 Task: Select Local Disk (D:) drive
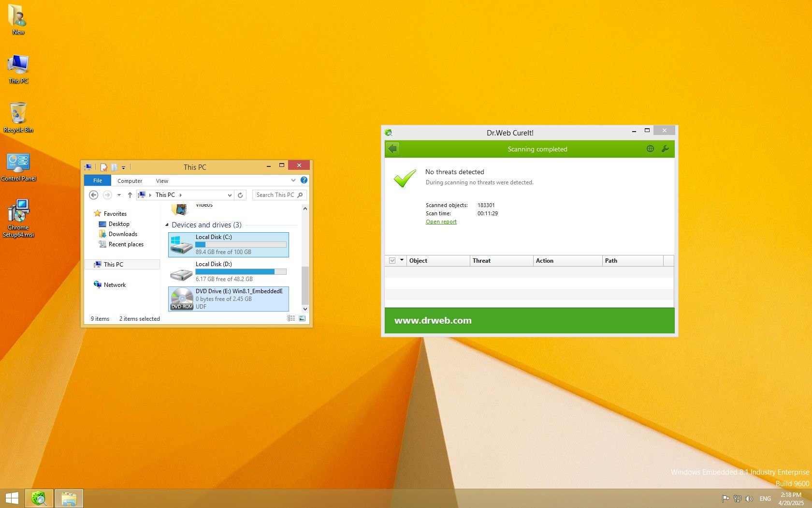pos(229,272)
